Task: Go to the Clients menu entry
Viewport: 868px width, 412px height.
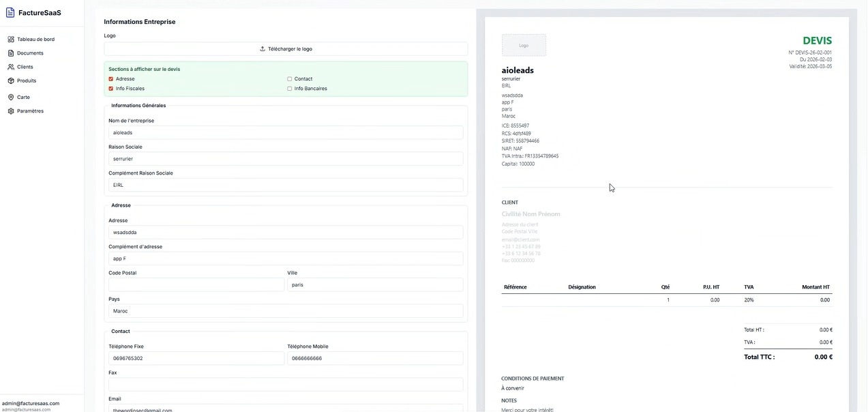Action: (x=25, y=67)
